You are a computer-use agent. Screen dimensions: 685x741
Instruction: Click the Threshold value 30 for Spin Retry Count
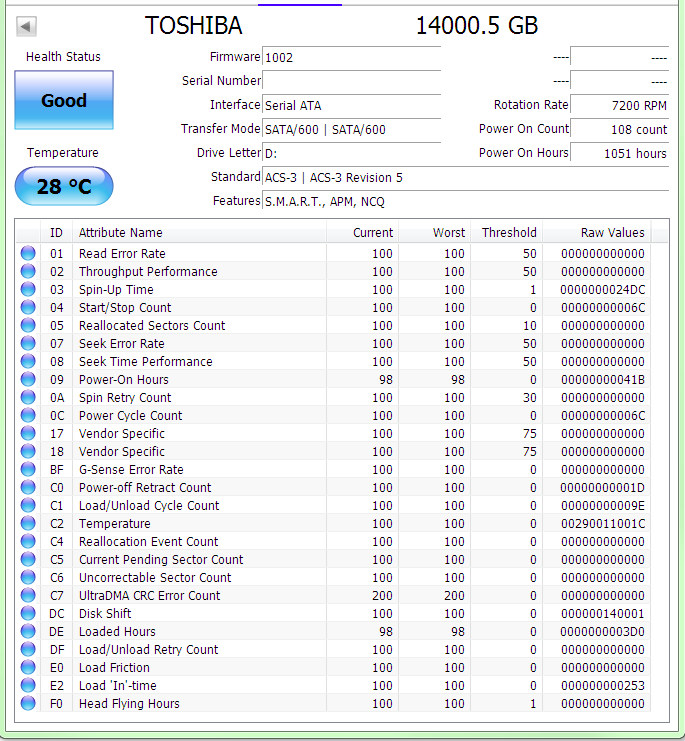point(530,397)
